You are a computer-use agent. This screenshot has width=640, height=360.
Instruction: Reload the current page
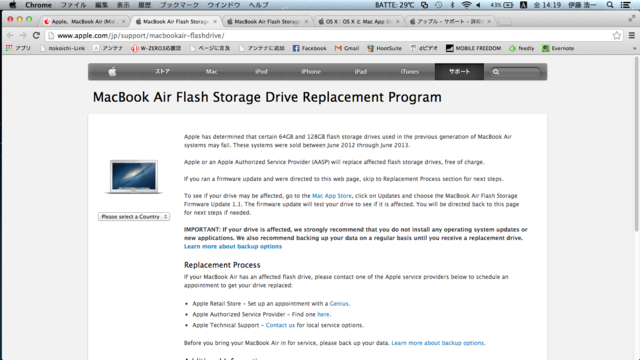pyautogui.click(x=36, y=36)
